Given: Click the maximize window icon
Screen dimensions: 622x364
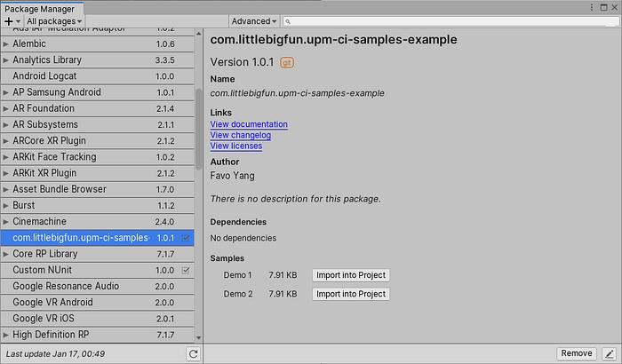Looking at the screenshot, I should point(603,7).
